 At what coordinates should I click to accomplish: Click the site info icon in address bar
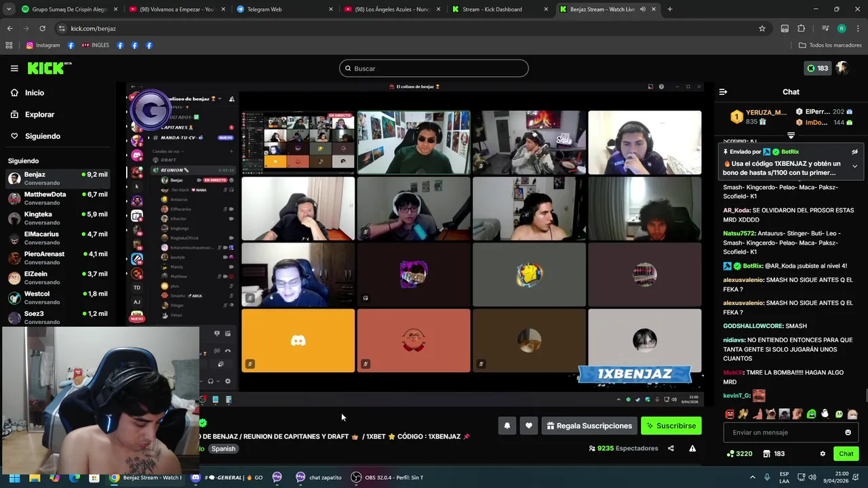tap(62, 28)
